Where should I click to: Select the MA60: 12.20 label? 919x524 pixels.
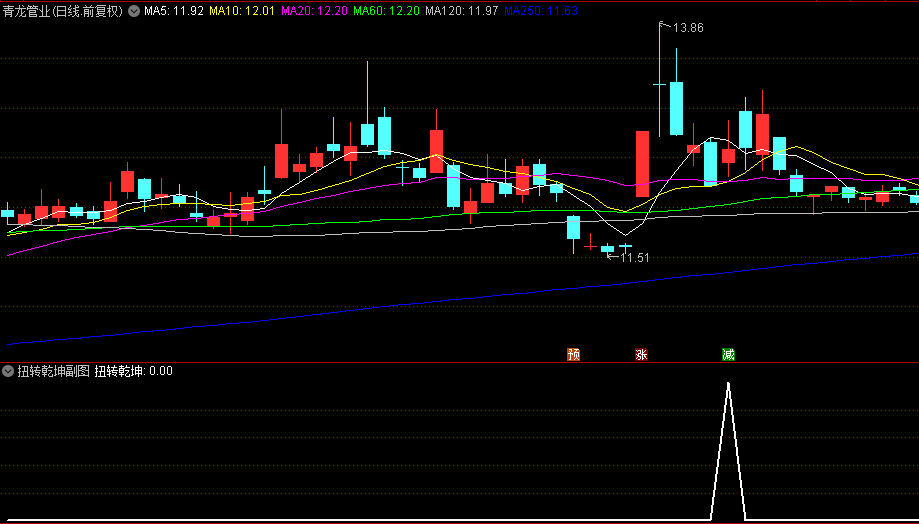click(386, 11)
